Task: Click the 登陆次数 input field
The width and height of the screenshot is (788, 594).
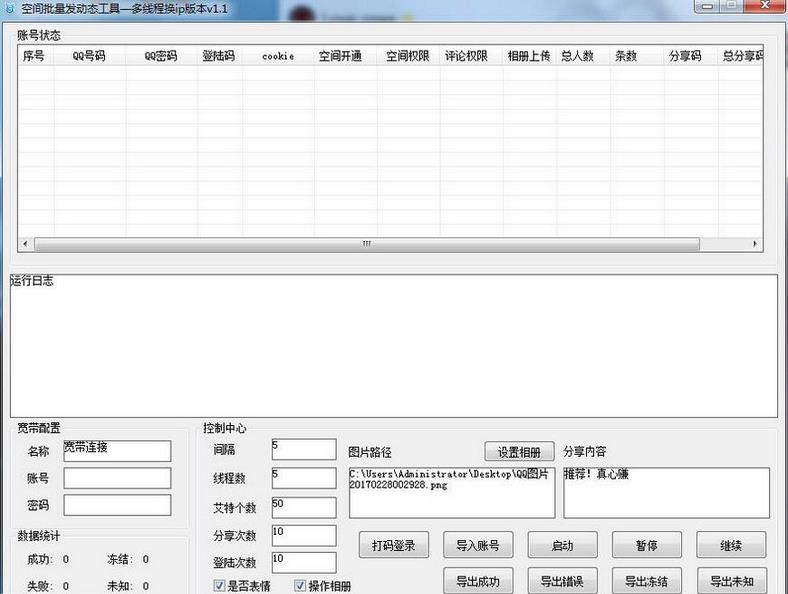Action: tap(304, 562)
